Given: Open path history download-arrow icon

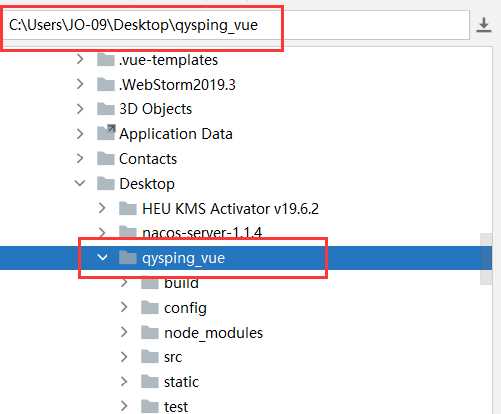Looking at the screenshot, I should tap(484, 25).
